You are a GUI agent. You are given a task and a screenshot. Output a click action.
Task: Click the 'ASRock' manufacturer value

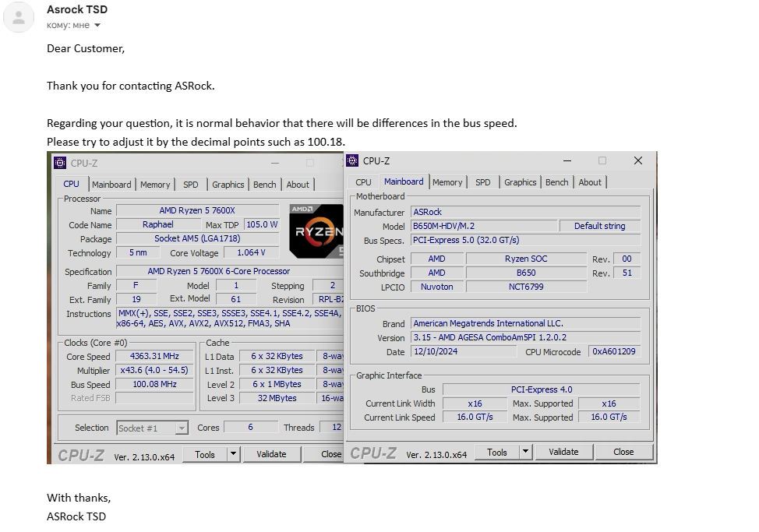click(x=526, y=212)
